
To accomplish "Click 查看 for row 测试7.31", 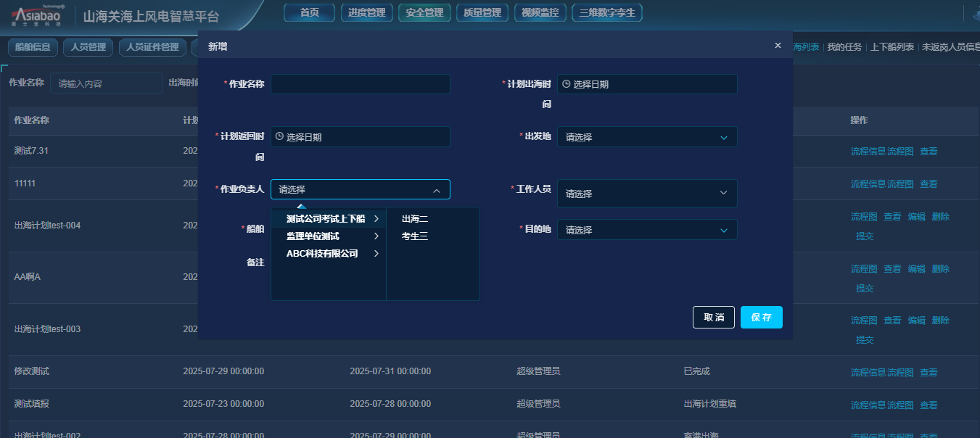I will tap(928, 152).
